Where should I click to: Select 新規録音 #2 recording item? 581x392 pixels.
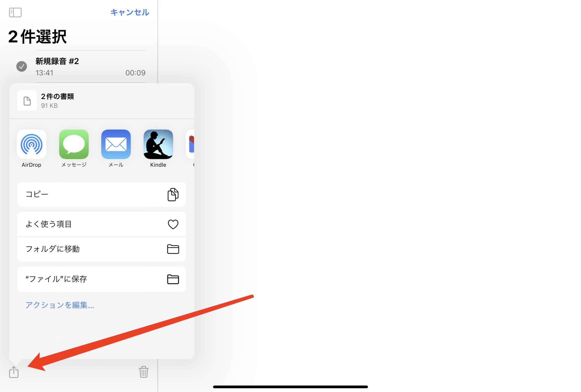click(x=81, y=66)
